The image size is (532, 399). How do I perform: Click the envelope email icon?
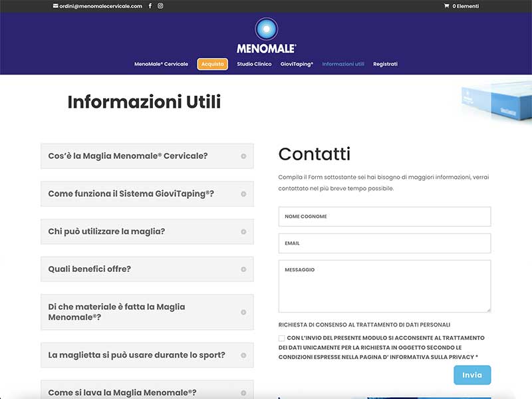(56, 6)
